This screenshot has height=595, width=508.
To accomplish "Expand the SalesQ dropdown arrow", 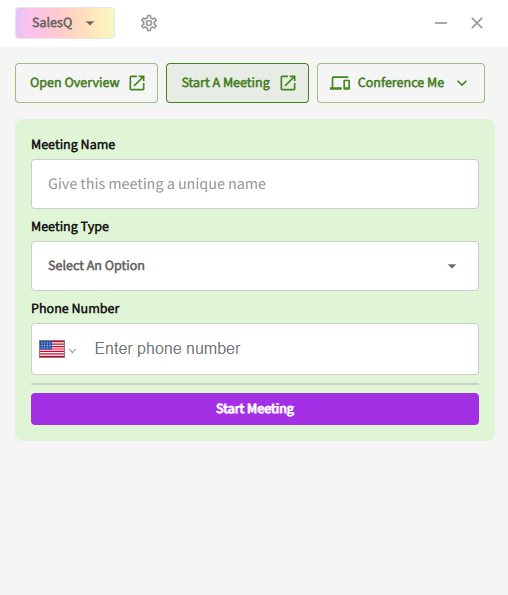I will click(90, 23).
